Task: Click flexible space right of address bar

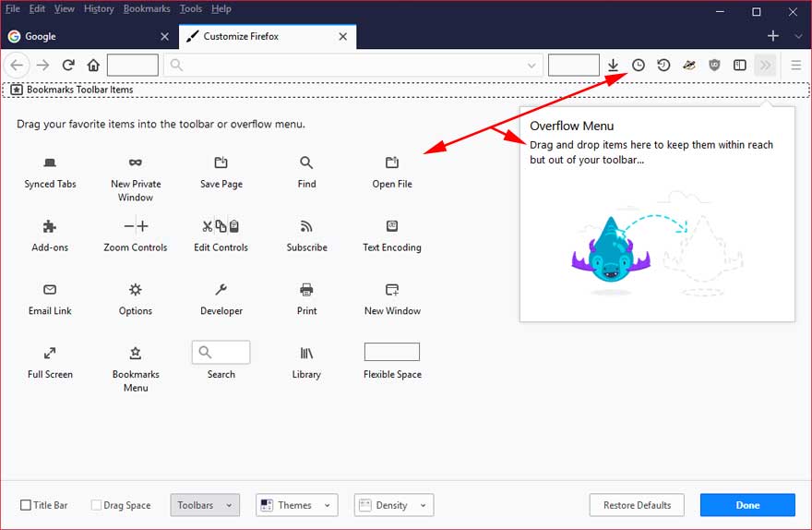Action: click(x=574, y=66)
